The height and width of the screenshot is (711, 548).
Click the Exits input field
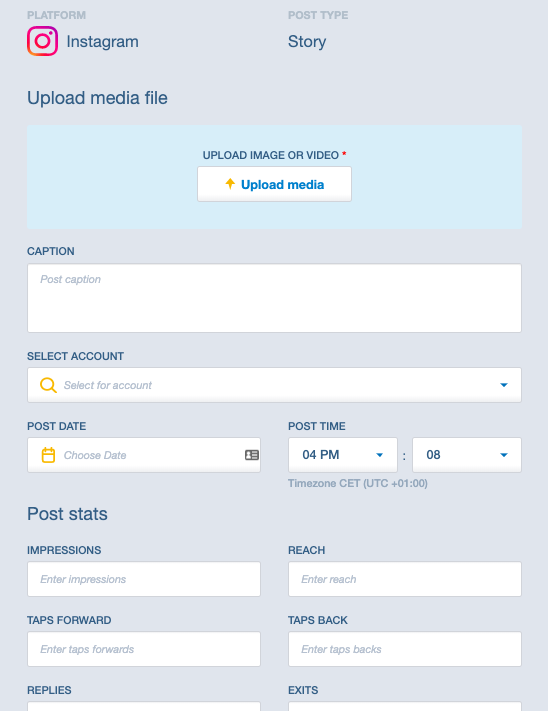[405, 706]
